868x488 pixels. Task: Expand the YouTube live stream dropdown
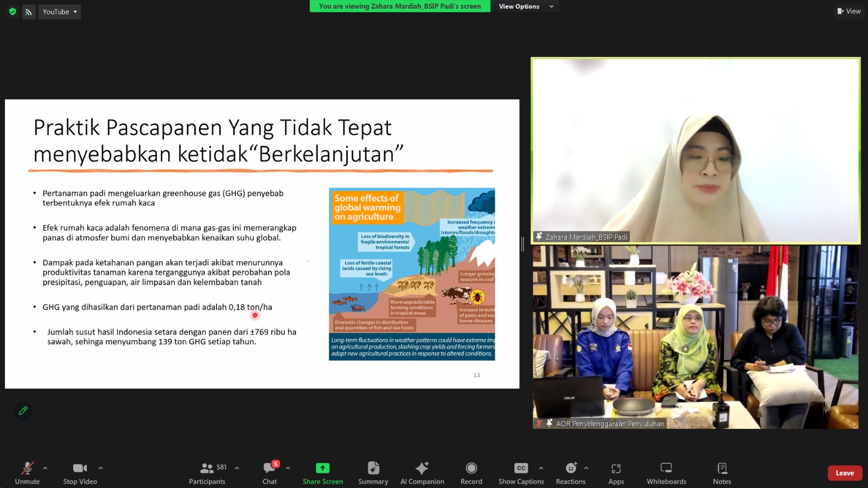pos(75,11)
